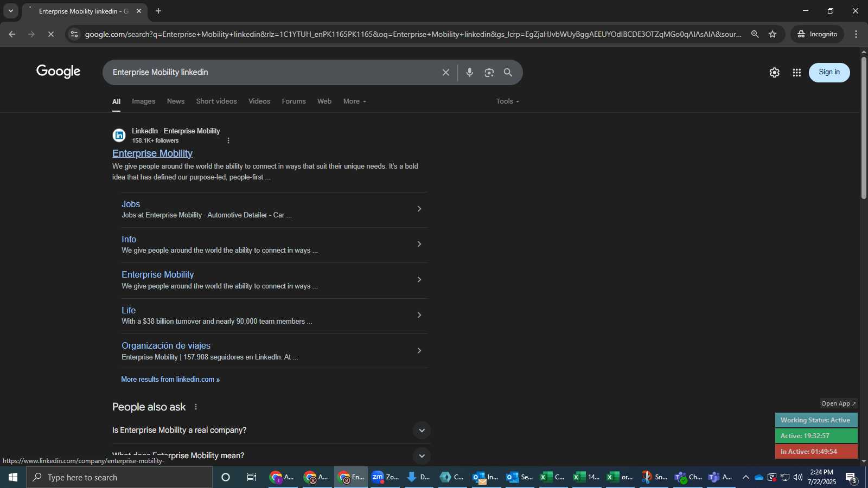Expand 'What does Enterprise Mobility mean?' question

point(422,456)
